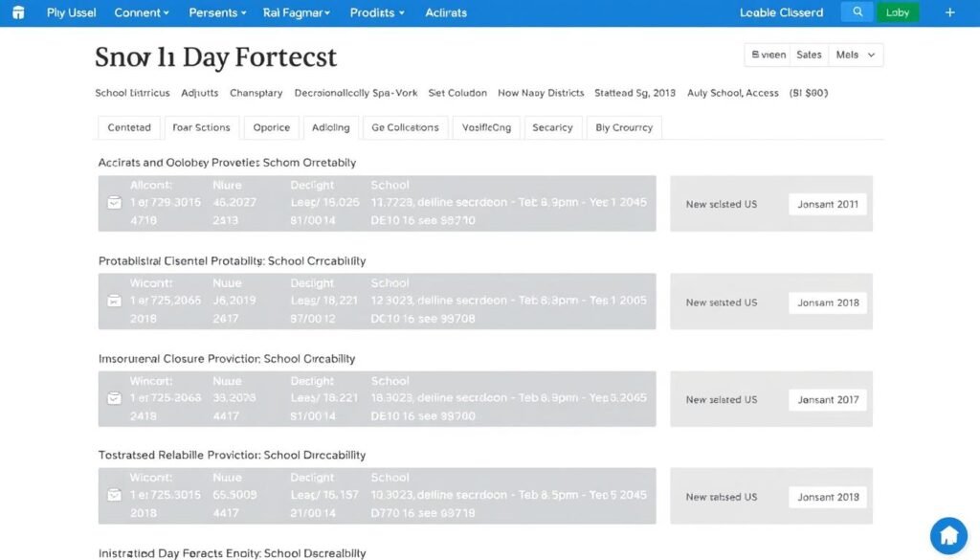Image resolution: width=980 pixels, height=560 pixels.
Task: Open the search using the magnifier icon
Action: coord(857,12)
